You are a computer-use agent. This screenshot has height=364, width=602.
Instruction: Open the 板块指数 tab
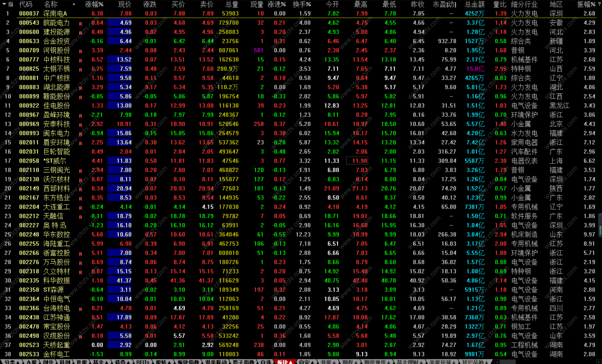[188, 362]
